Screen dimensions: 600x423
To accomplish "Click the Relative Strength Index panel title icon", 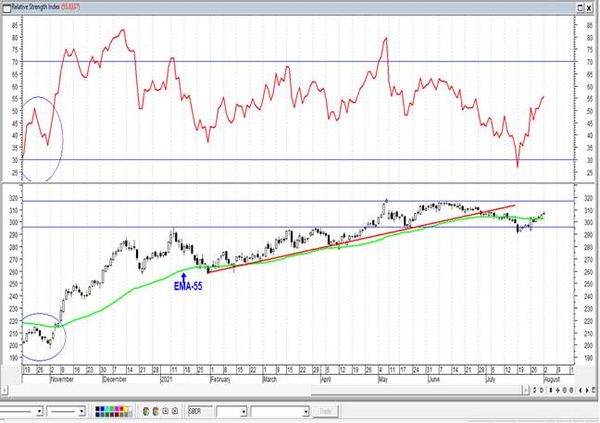I will point(7,7).
